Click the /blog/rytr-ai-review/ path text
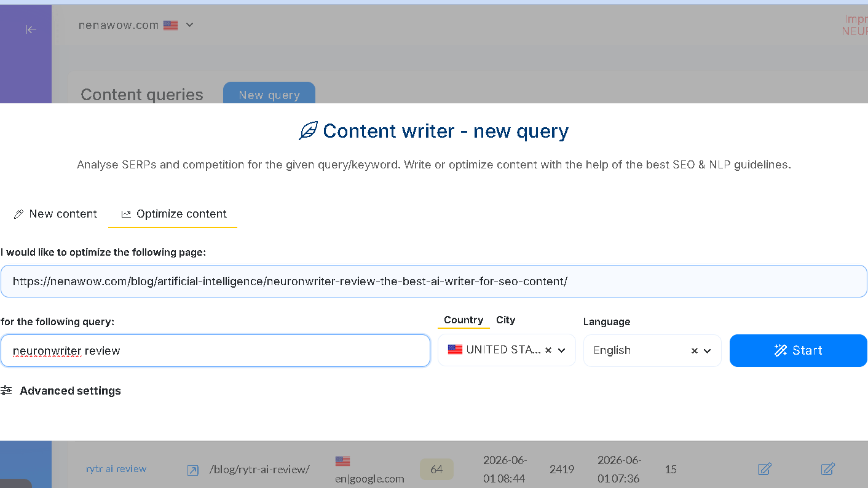The width and height of the screenshot is (868, 488). click(259, 470)
